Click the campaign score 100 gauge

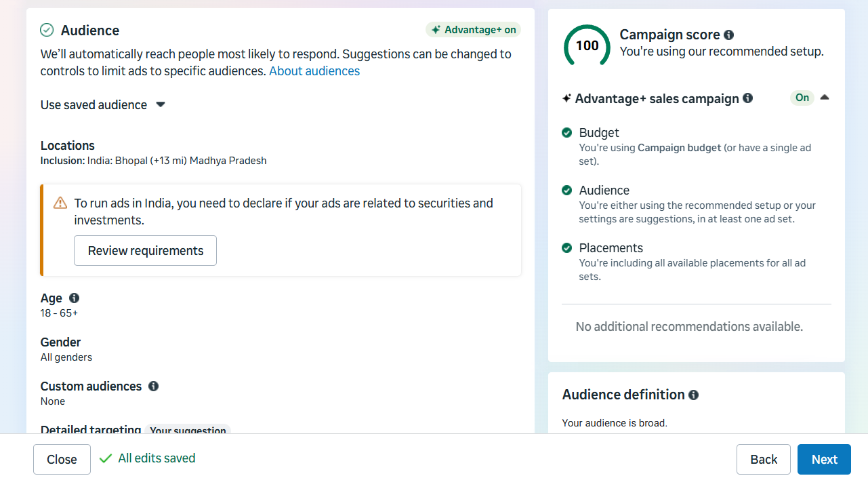coord(587,46)
